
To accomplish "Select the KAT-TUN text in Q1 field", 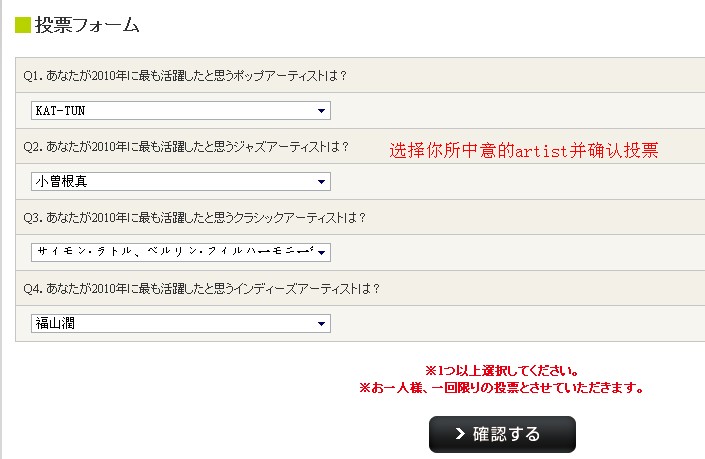I will [60, 111].
